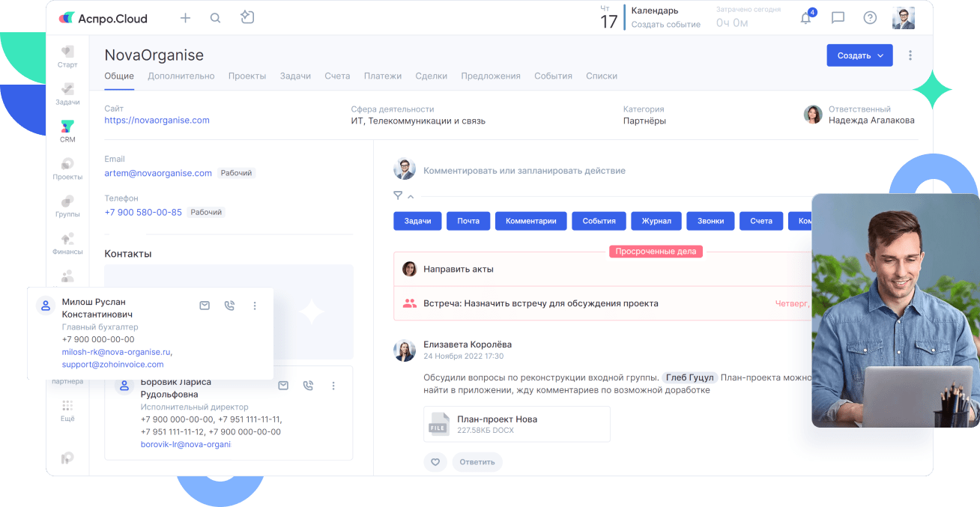Switch to the Счета tab
980x507 pixels.
pos(337,76)
